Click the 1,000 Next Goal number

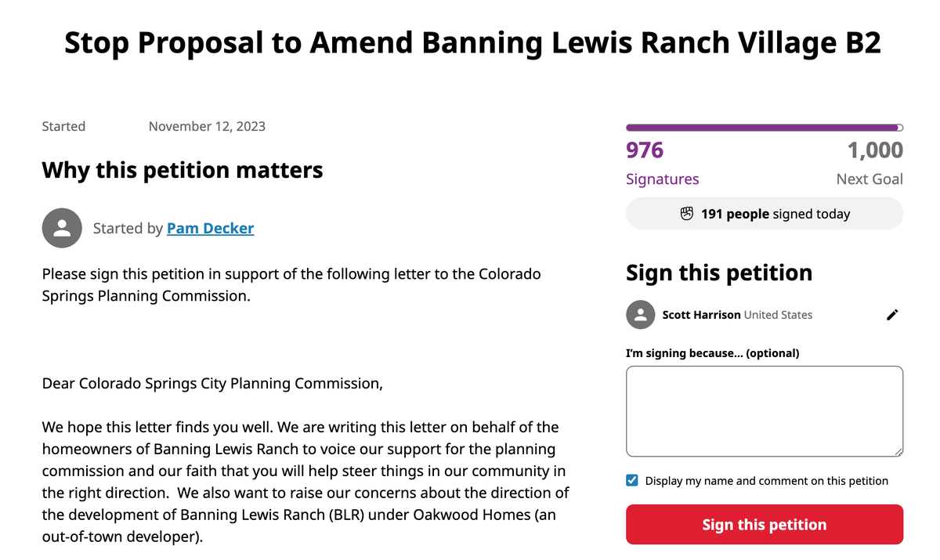point(875,150)
